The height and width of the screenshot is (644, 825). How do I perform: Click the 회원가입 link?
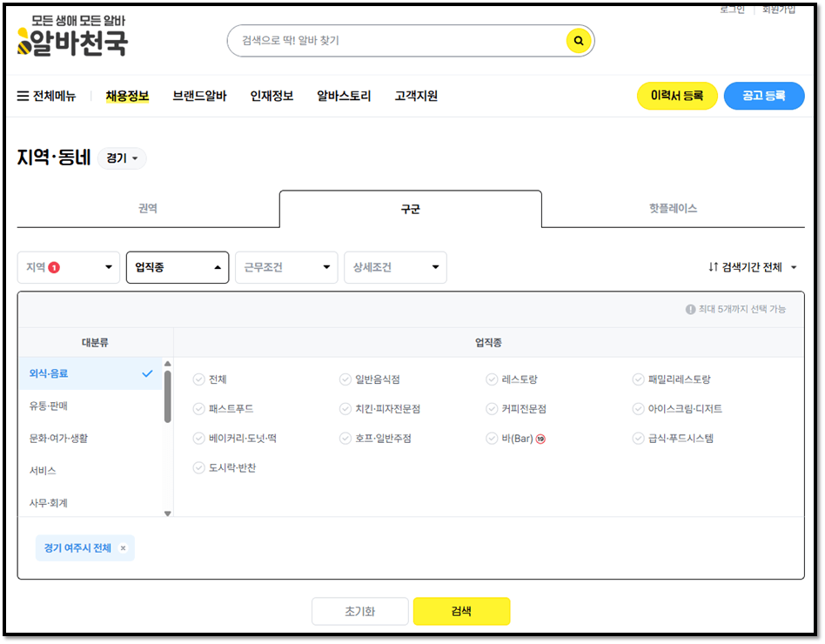(x=777, y=11)
